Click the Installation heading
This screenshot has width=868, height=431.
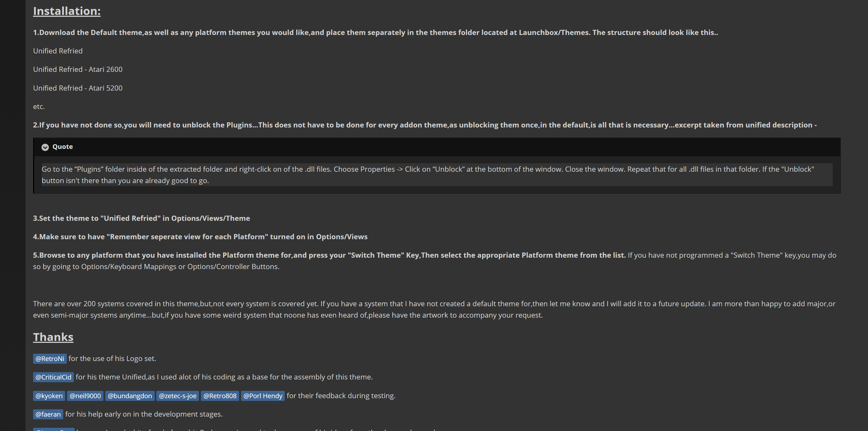[67, 11]
